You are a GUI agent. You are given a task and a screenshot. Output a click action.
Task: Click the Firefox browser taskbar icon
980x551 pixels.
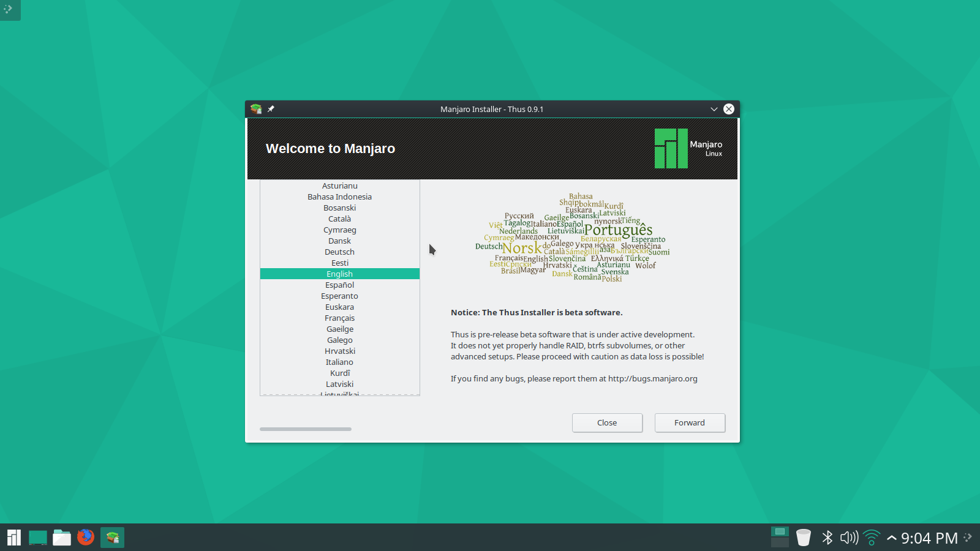click(86, 538)
